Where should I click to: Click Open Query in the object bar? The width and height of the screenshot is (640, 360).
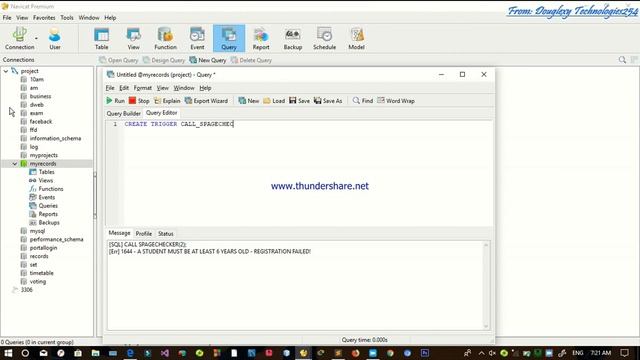[x=119, y=60]
